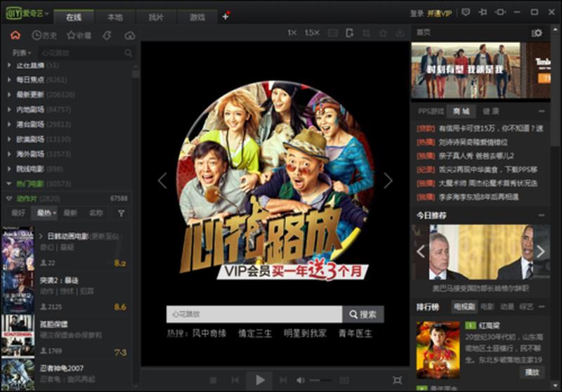
Task: Show next banner with right arrow on poster
Action: 388,181
